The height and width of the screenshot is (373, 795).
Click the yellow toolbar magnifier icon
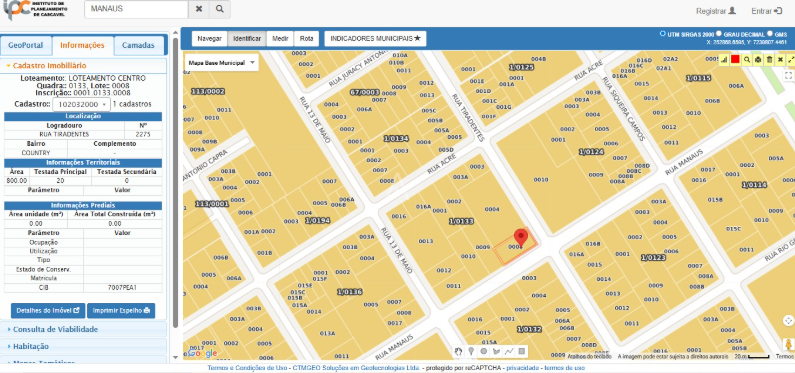coord(747,59)
